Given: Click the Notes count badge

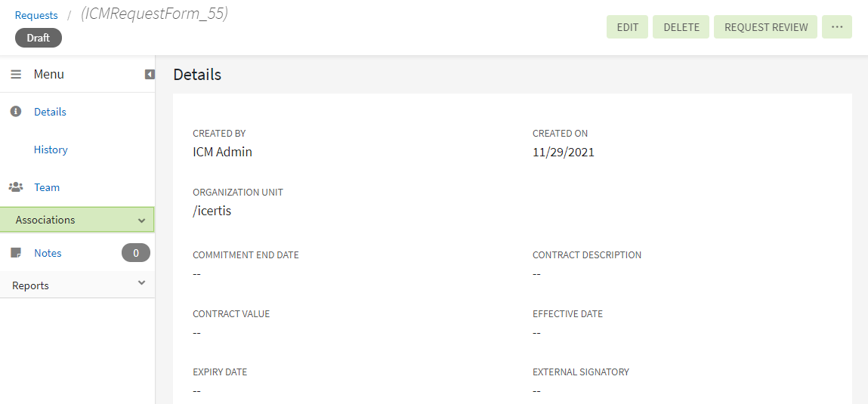Looking at the screenshot, I should click(136, 253).
